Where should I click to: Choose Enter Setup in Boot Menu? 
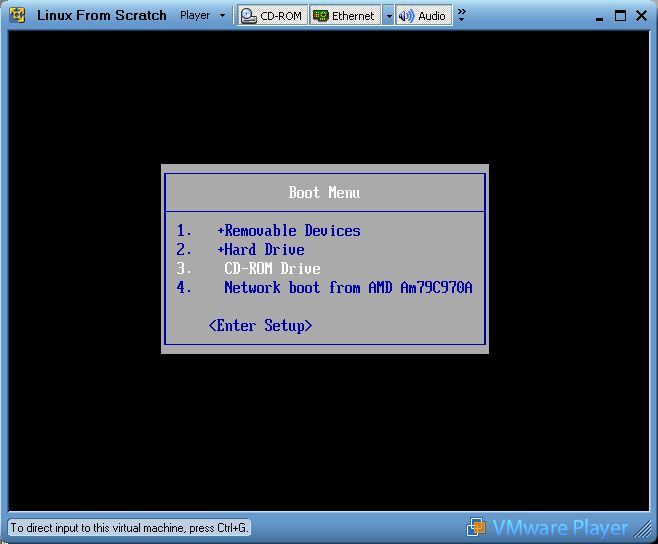(x=260, y=325)
